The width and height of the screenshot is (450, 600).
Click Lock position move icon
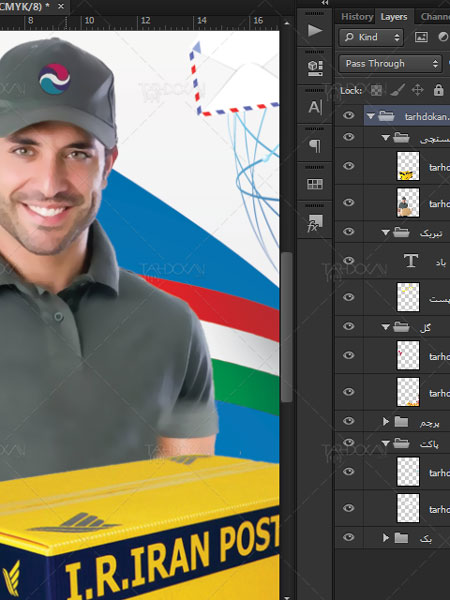(417, 90)
